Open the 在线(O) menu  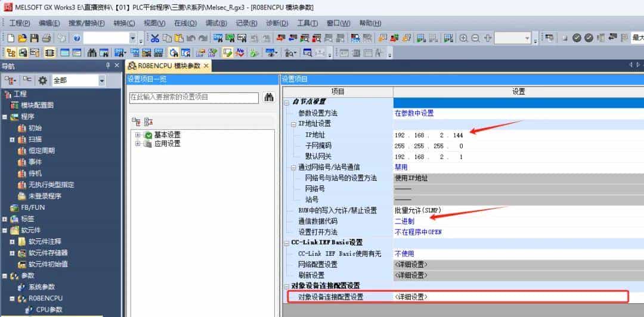click(x=185, y=23)
